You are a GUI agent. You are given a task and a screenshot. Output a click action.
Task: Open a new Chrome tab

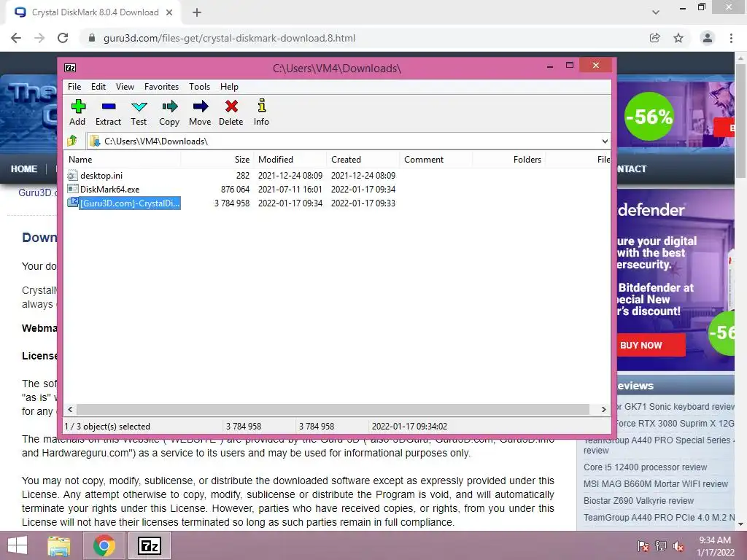[x=197, y=12]
